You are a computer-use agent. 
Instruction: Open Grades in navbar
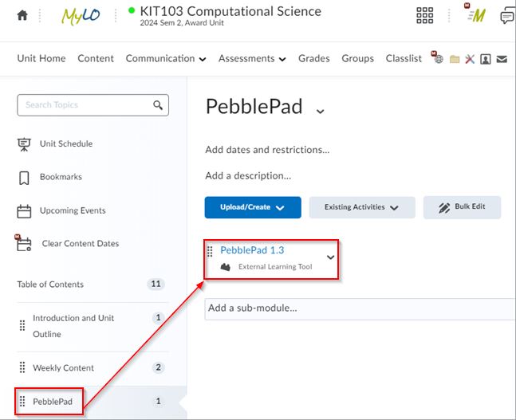314,58
